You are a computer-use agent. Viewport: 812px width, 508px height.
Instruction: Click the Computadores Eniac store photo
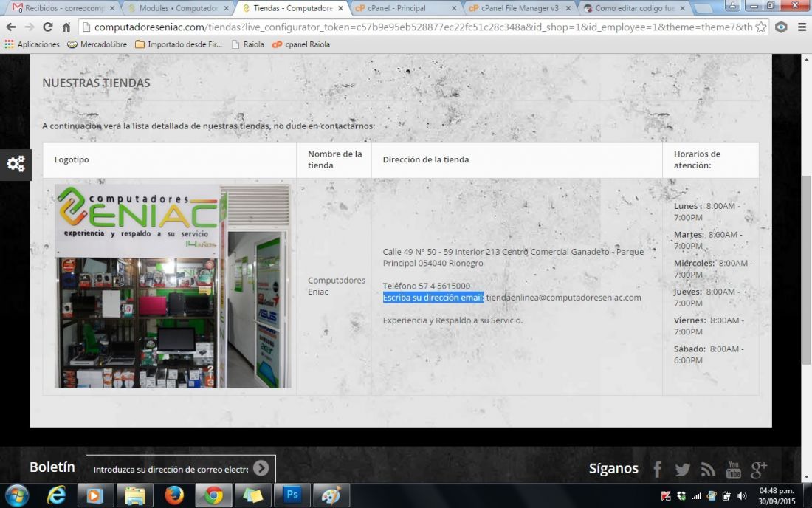[173, 286]
